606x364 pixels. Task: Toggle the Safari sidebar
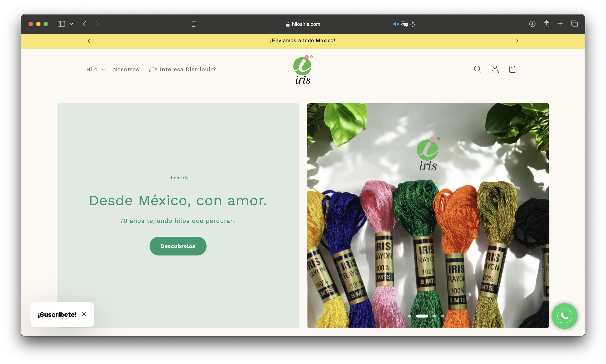click(61, 24)
